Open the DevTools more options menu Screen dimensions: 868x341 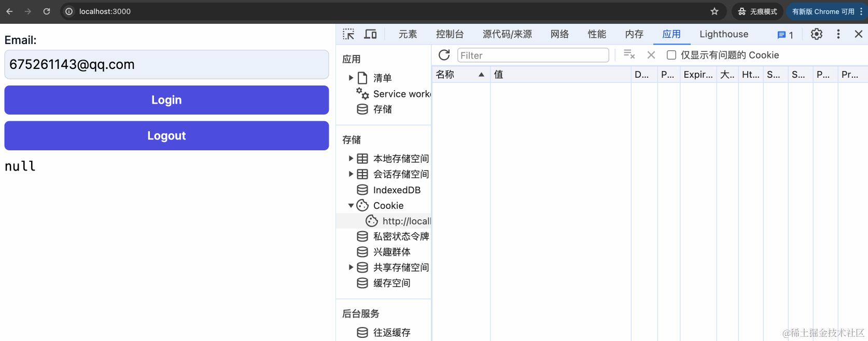(x=838, y=34)
